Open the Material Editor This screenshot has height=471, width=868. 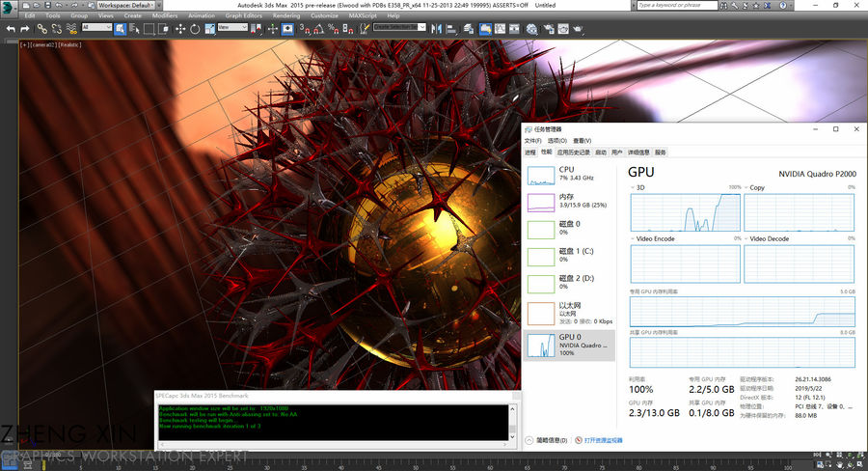[531, 29]
